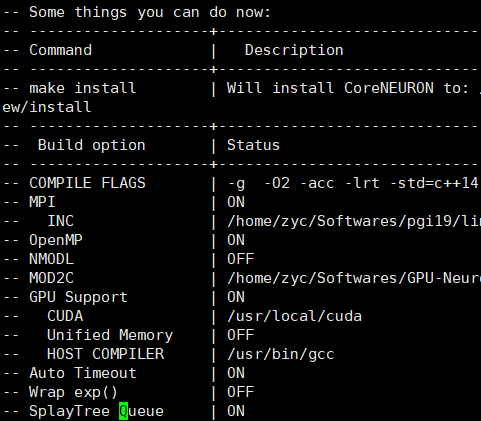Click the 'Wrap exp()' option text
The width and height of the screenshot is (481, 421).
(x=73, y=392)
